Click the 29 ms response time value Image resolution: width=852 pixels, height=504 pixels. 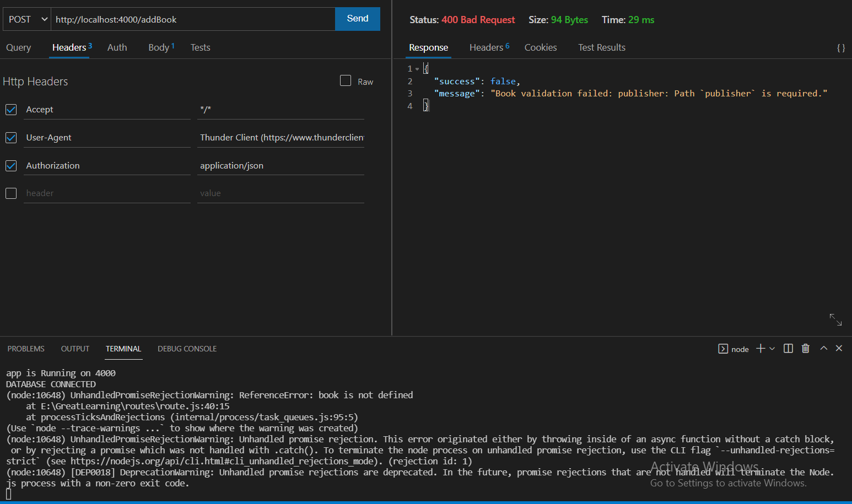(x=641, y=20)
